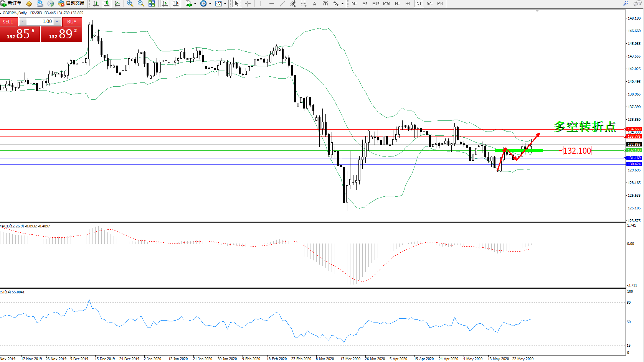Screen dimensions: 644x362
Task: Select the crosshair tool
Action: 248,4
